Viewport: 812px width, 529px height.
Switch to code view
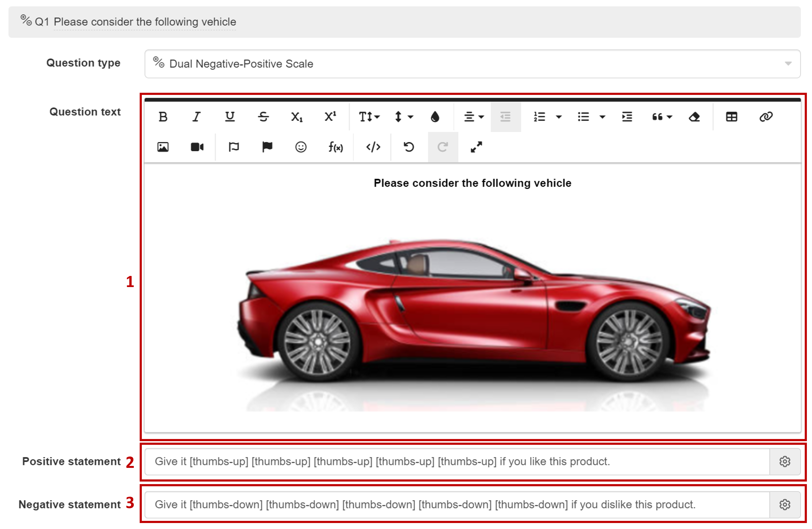point(373,147)
